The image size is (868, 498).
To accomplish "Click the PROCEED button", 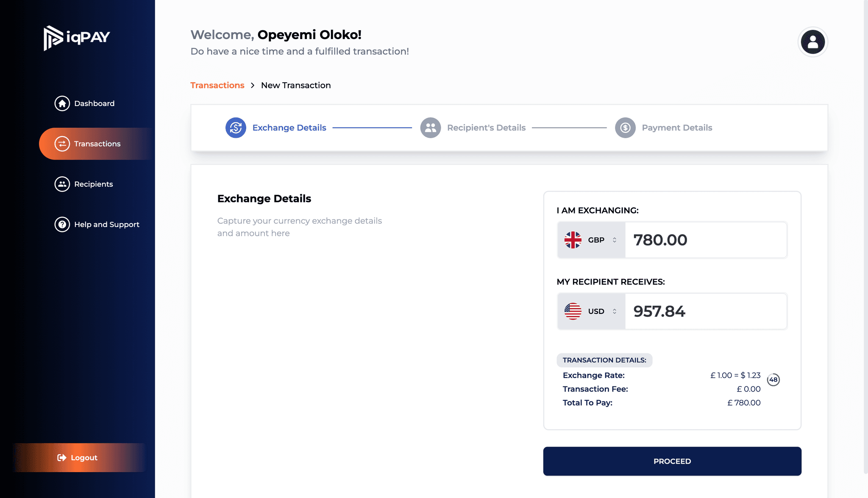I will click(672, 461).
